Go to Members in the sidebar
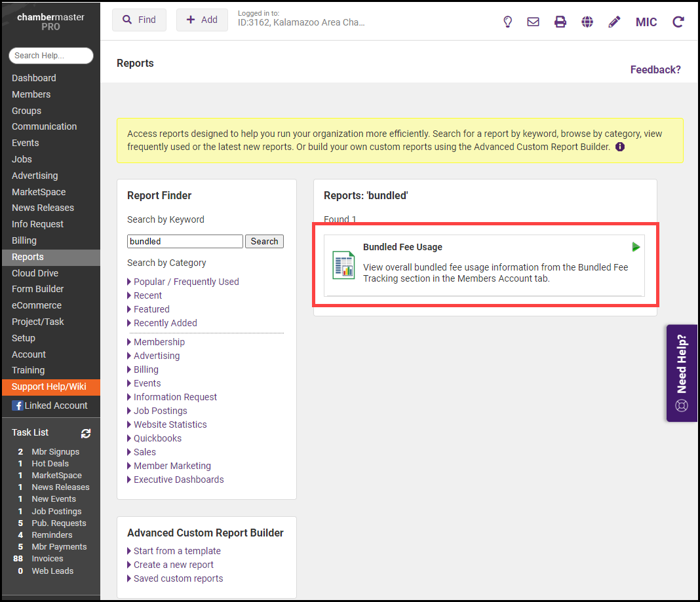The height and width of the screenshot is (602, 700). [x=31, y=94]
